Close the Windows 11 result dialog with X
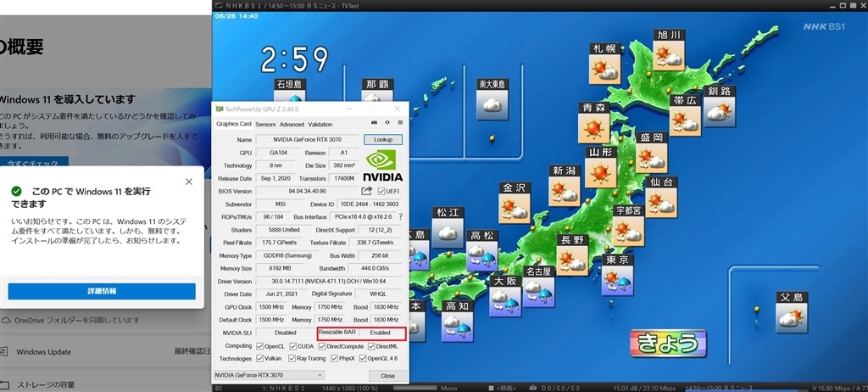 click(x=189, y=182)
